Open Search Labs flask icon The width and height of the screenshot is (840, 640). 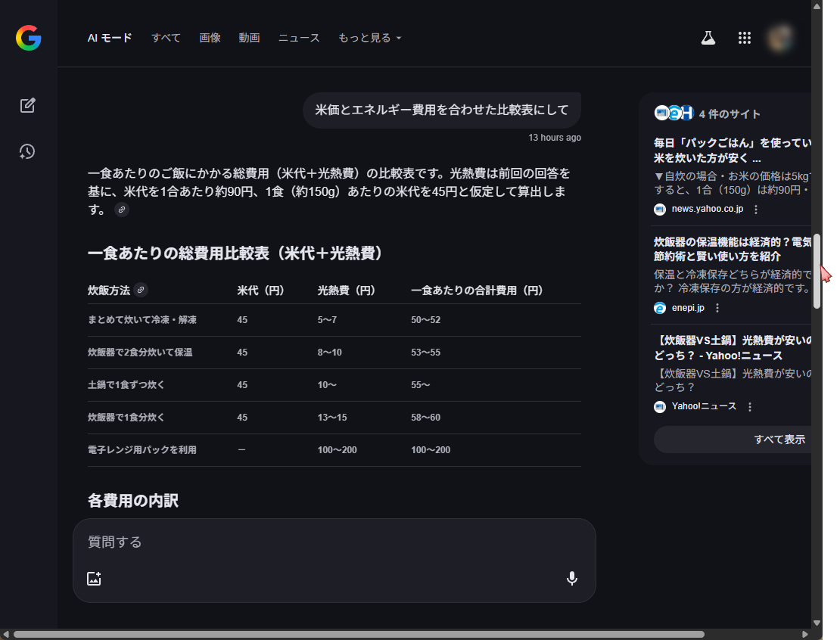click(708, 38)
